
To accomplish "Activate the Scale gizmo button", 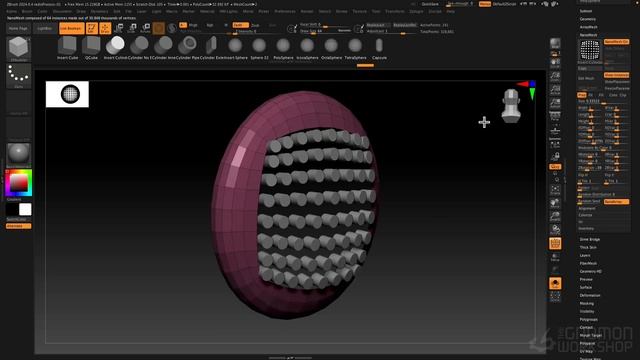I will (132, 28).
